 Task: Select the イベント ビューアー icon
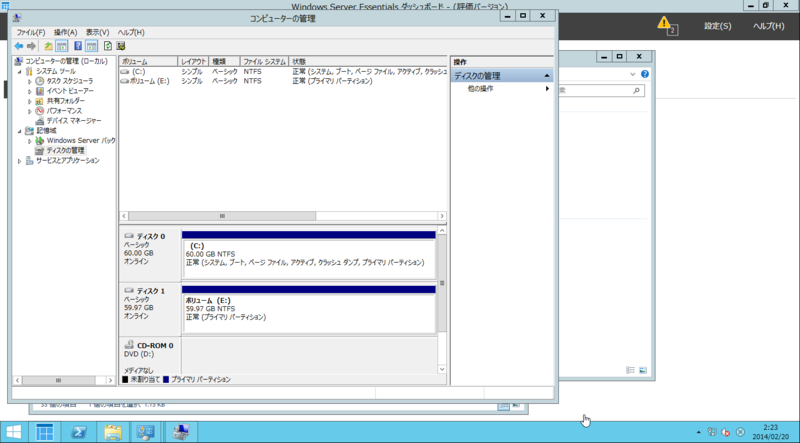[40, 91]
